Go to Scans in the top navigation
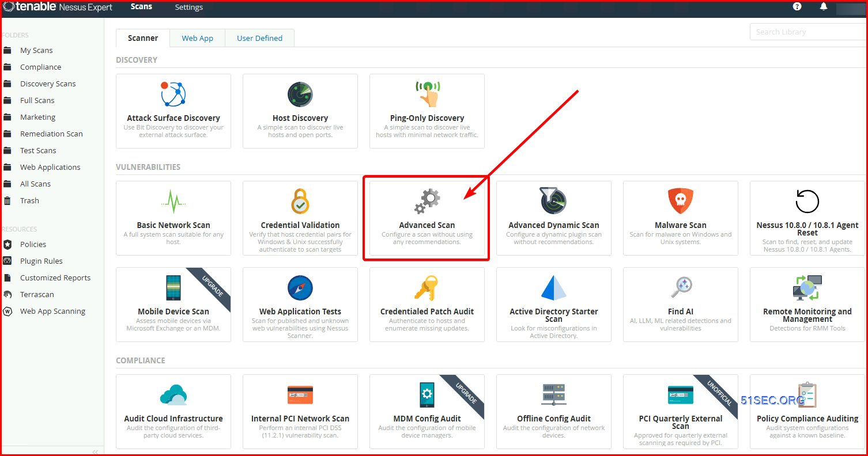Screen dimensions: 868x456 tap(141, 7)
